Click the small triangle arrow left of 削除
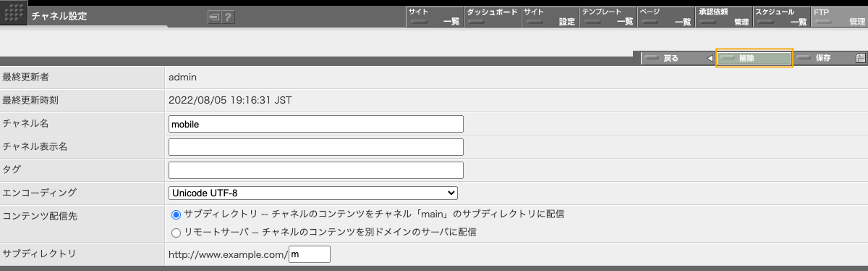This screenshot has width=868, height=271. [710, 58]
